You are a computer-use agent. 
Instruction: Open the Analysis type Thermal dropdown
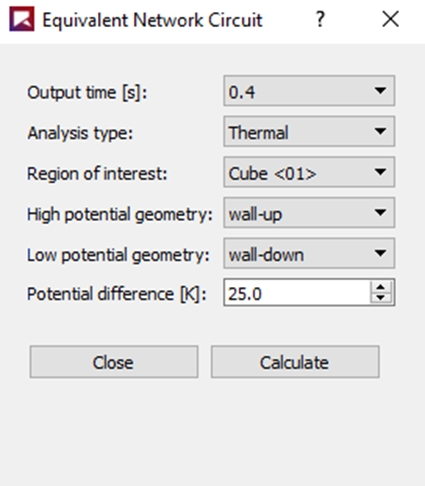[x=309, y=131]
